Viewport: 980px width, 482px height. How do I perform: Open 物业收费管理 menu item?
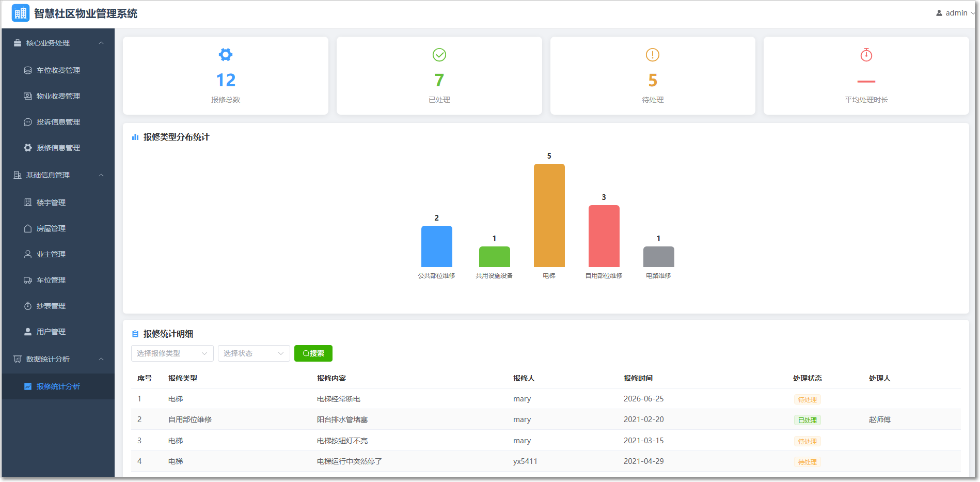pyautogui.click(x=58, y=96)
